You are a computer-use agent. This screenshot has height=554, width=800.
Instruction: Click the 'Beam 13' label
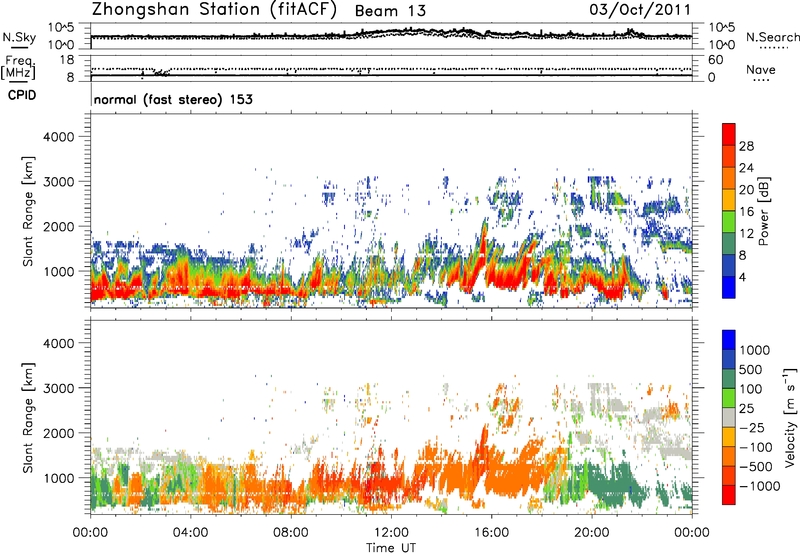point(390,11)
